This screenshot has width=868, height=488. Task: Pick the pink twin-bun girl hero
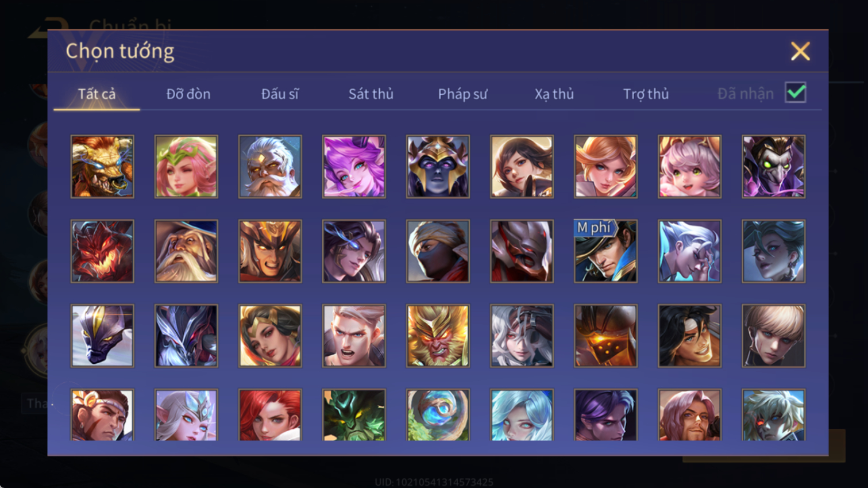point(689,167)
